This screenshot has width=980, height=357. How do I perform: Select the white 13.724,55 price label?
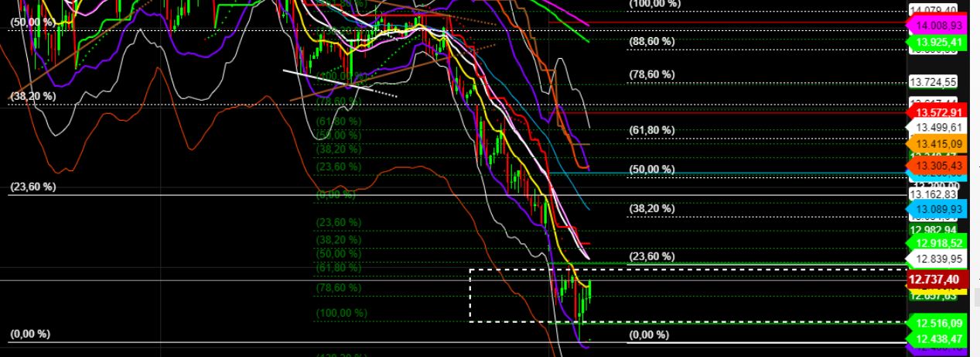[935, 82]
